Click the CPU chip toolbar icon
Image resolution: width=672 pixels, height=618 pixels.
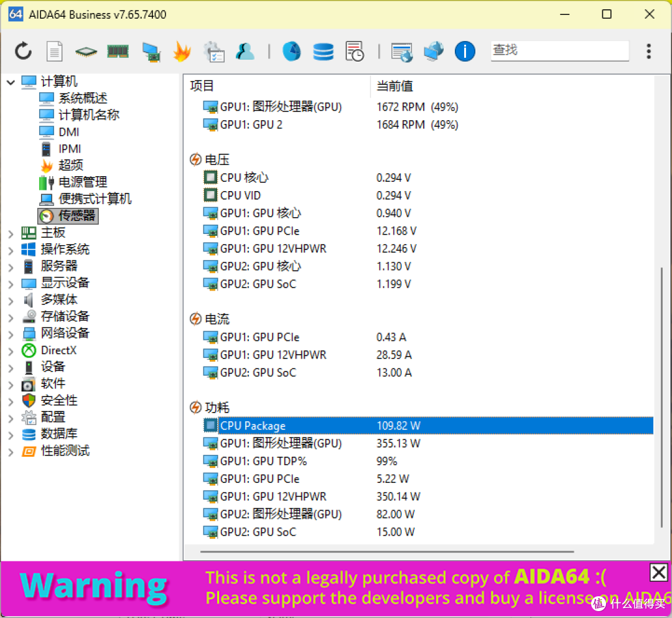tap(86, 52)
